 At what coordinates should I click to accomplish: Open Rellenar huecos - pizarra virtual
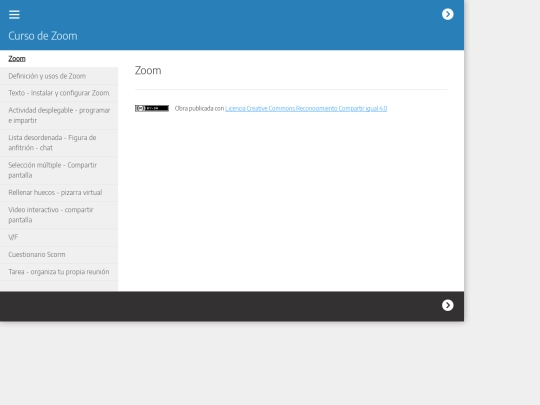pos(59,193)
